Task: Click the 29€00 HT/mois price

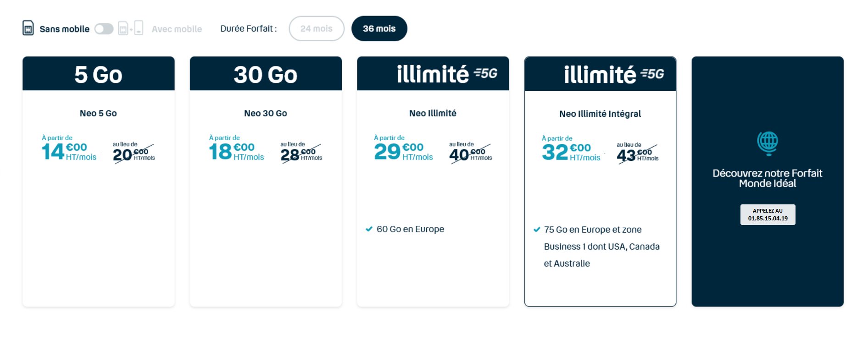Action: point(402,151)
